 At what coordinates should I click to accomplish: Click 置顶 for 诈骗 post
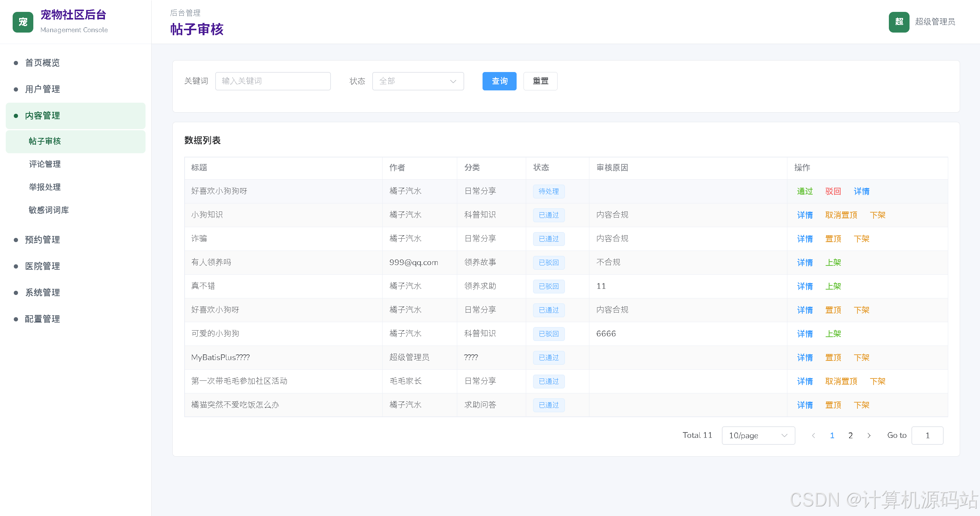tap(833, 239)
